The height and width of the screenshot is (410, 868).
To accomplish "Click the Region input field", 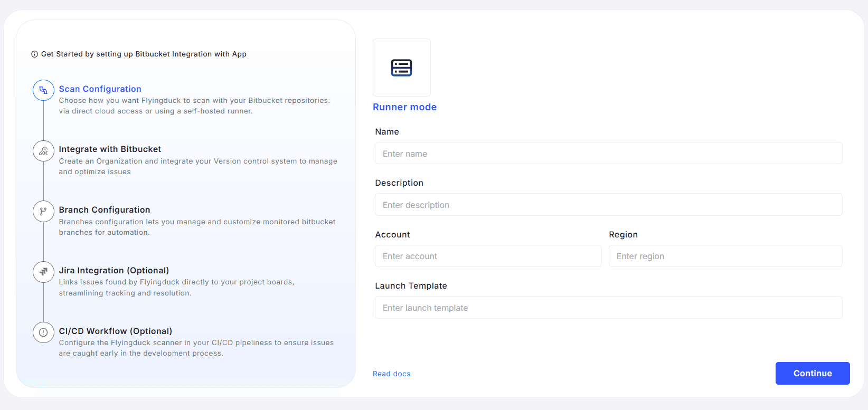I will 725,256.
